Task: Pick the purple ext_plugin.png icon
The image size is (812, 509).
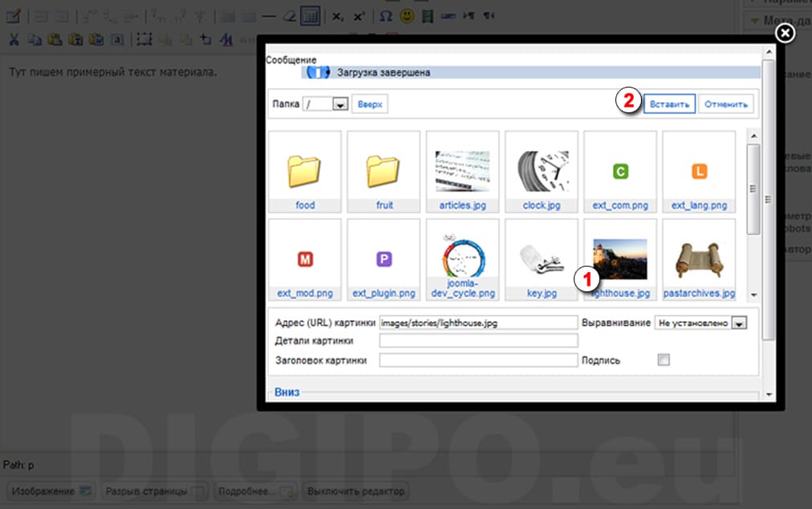Action: [384, 259]
